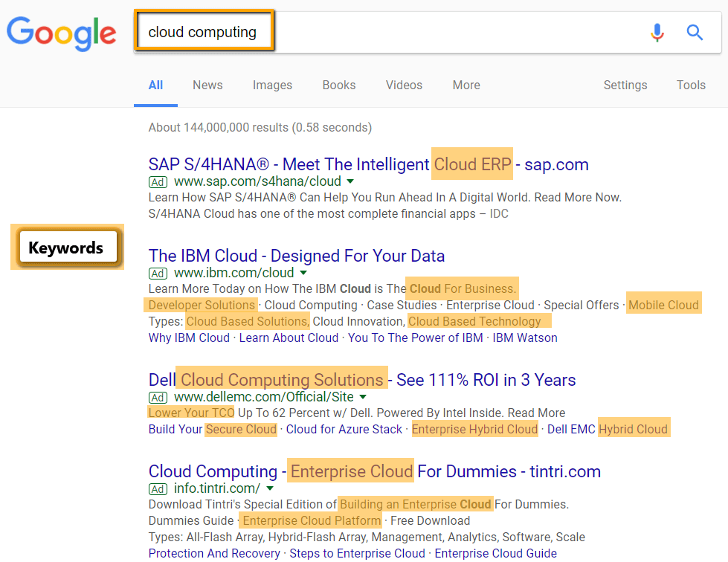This screenshot has width=728, height=562.
Task: Click the Ad badge beside info.tintri.com
Action: pyautogui.click(x=158, y=489)
